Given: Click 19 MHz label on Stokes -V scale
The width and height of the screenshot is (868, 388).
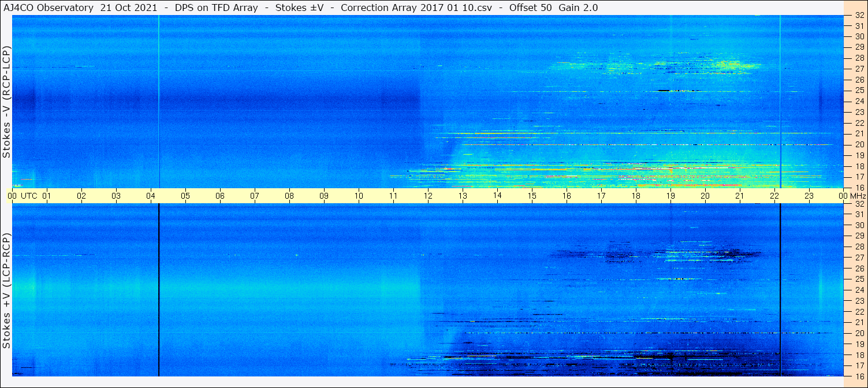Looking at the screenshot, I should point(859,155).
